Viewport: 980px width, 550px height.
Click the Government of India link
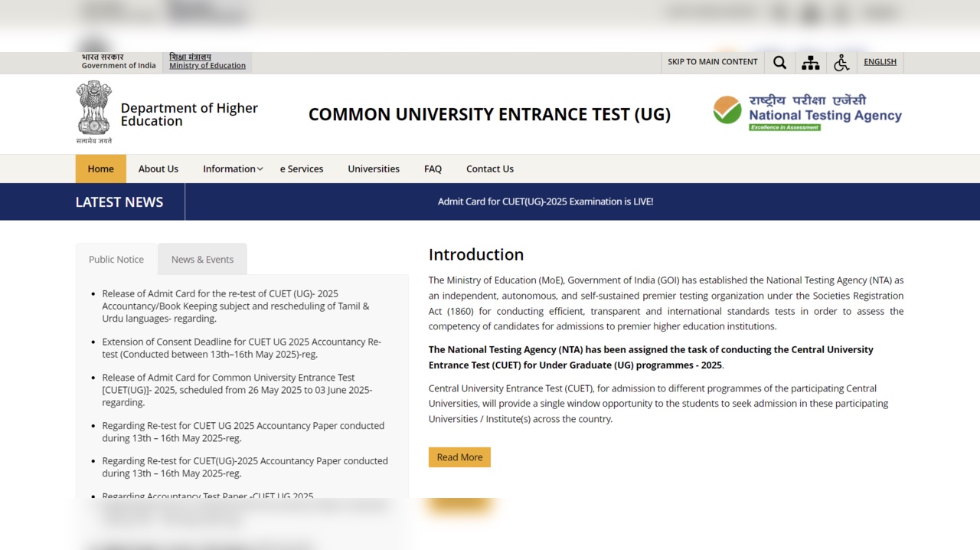(x=119, y=61)
